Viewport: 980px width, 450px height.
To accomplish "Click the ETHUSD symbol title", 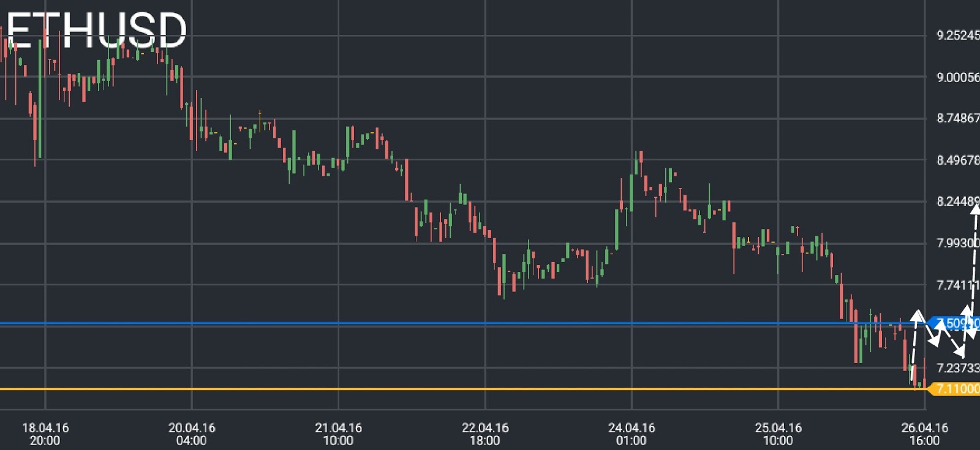I will pyautogui.click(x=96, y=30).
